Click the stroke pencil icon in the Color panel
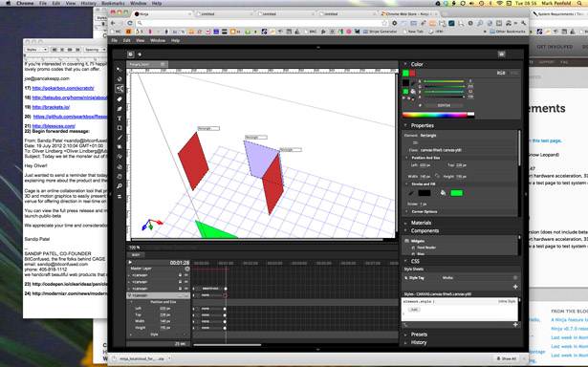Viewport: 588px width, 367px height. [413, 83]
